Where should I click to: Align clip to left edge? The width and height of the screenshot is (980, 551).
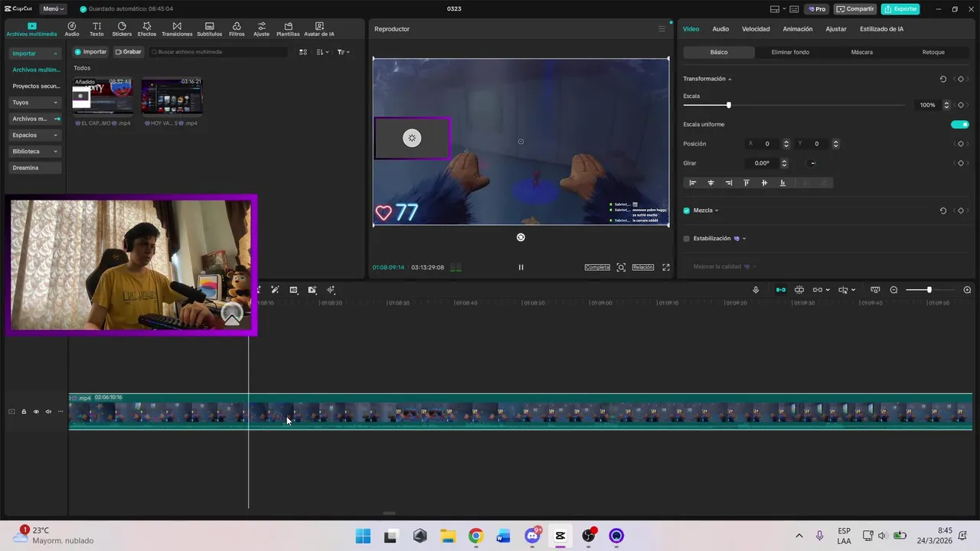(693, 183)
